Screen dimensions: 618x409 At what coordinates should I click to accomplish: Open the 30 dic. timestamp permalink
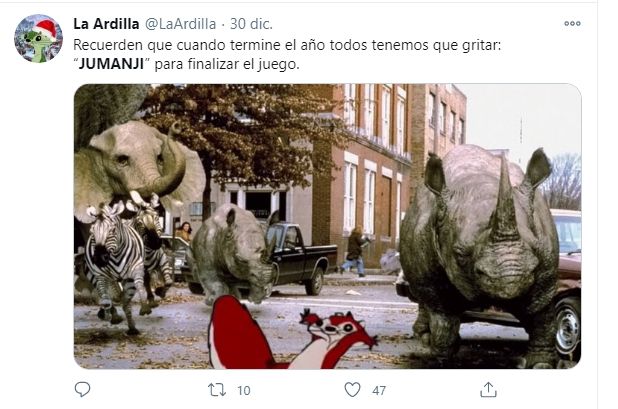coord(251,24)
